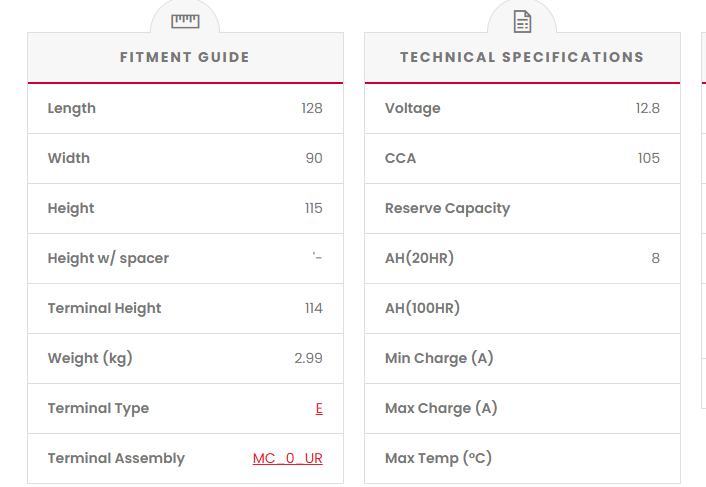Click the document icon above Technical Specifications

point(522,21)
